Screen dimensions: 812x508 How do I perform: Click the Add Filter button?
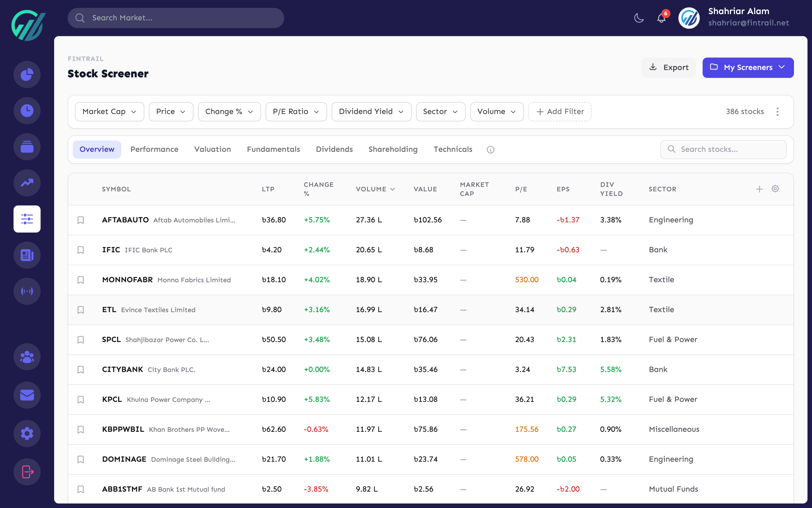560,111
